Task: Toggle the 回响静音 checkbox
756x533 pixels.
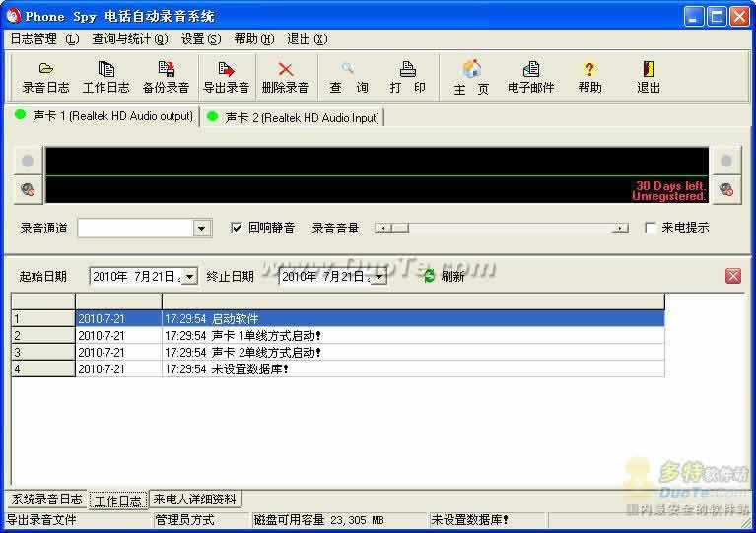Action: tap(237, 228)
